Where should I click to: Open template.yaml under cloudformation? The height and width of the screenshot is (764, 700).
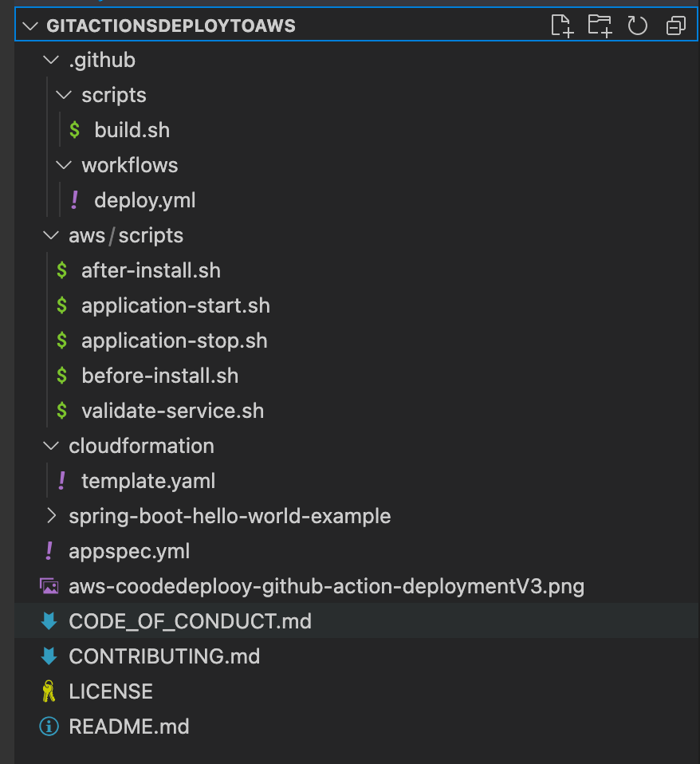148,480
